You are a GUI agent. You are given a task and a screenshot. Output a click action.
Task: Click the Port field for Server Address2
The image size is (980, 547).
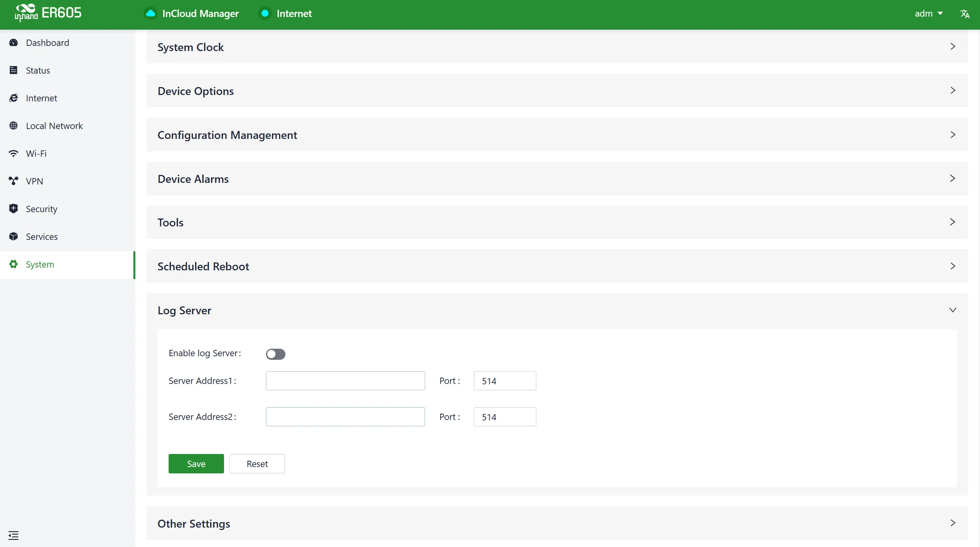(x=505, y=417)
